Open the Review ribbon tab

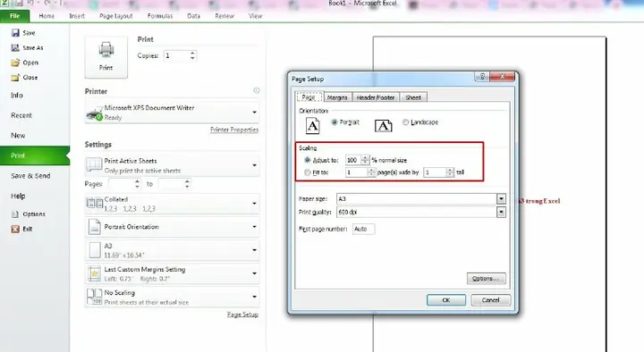pos(225,16)
